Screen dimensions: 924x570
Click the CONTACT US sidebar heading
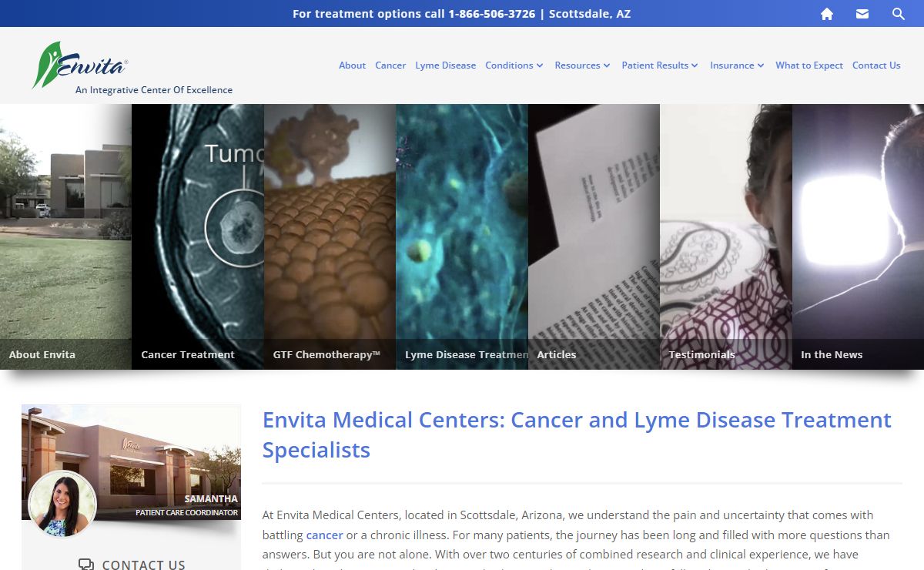tap(143, 565)
